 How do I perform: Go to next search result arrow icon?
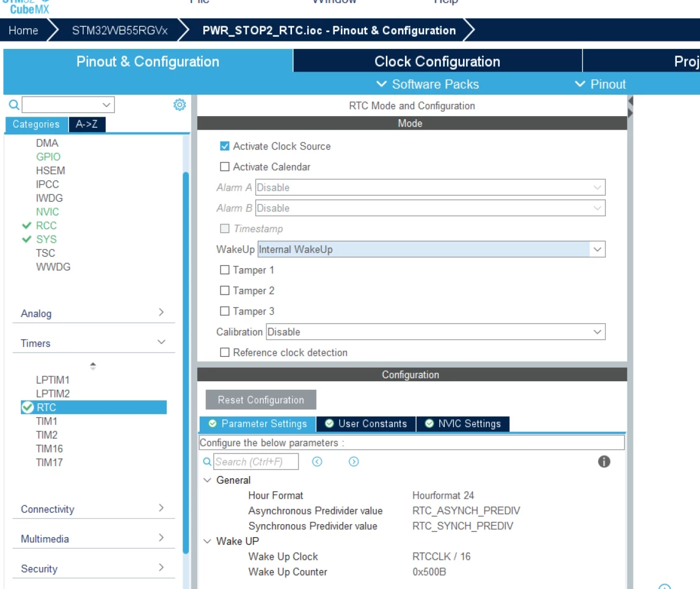[354, 462]
